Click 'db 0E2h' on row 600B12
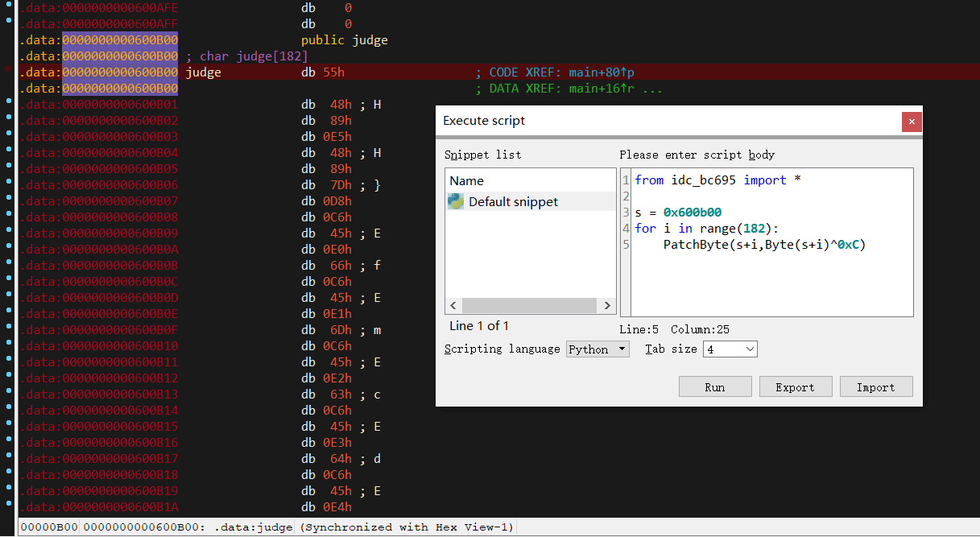The image size is (980, 537). tap(326, 378)
